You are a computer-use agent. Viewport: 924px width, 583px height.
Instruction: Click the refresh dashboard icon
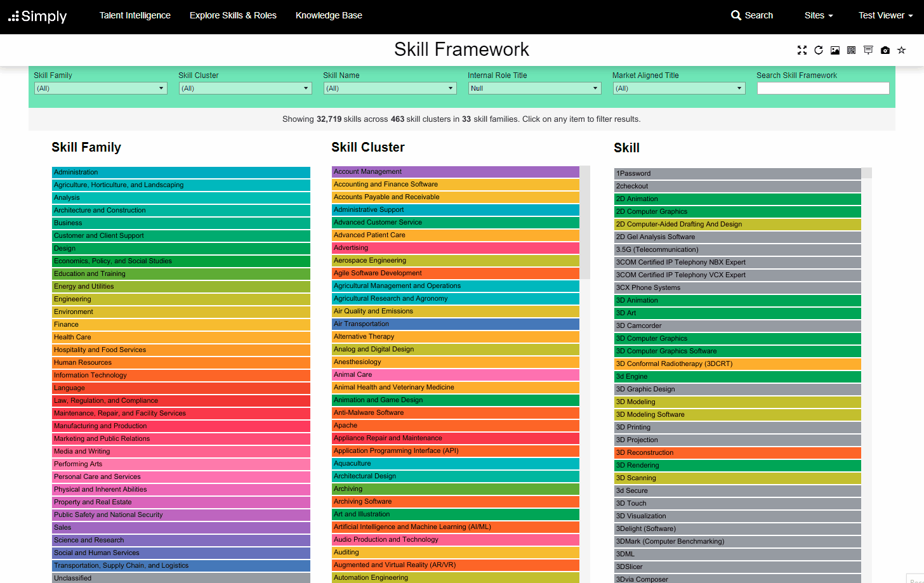(819, 50)
